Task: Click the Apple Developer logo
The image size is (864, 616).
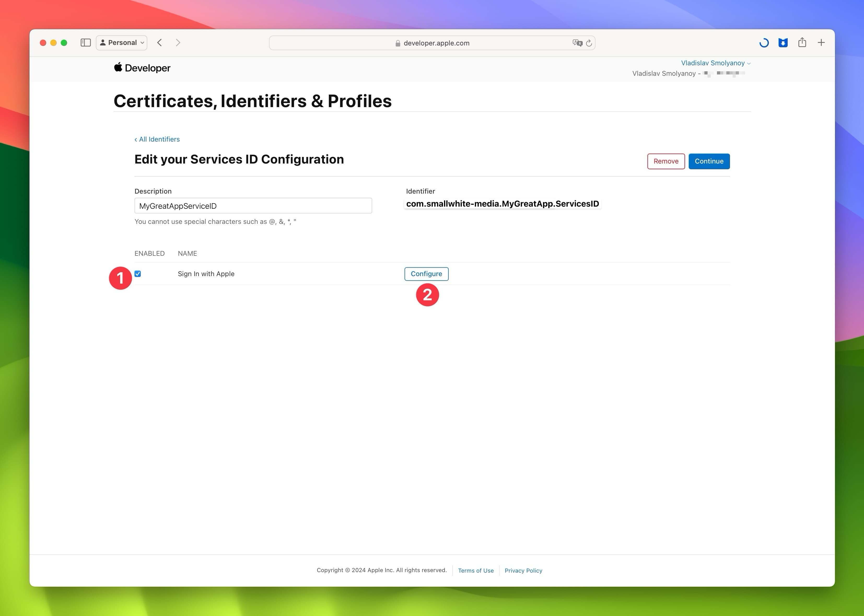Action: 142,68
